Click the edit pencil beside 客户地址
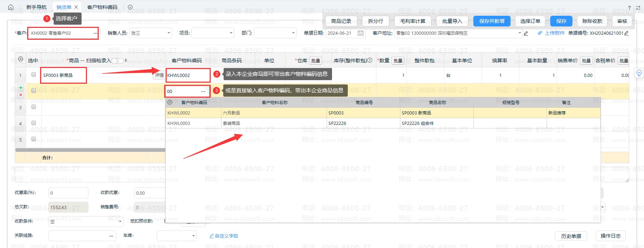 point(526,34)
